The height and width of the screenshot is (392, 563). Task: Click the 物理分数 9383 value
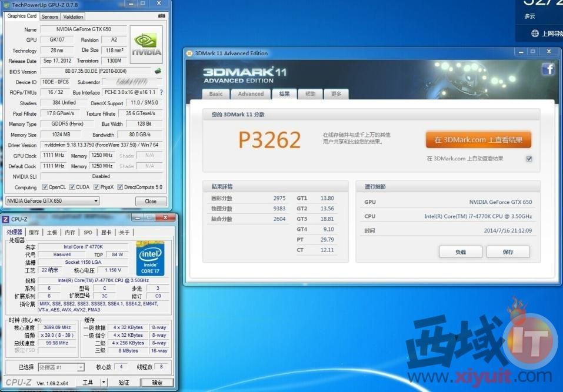(279, 209)
